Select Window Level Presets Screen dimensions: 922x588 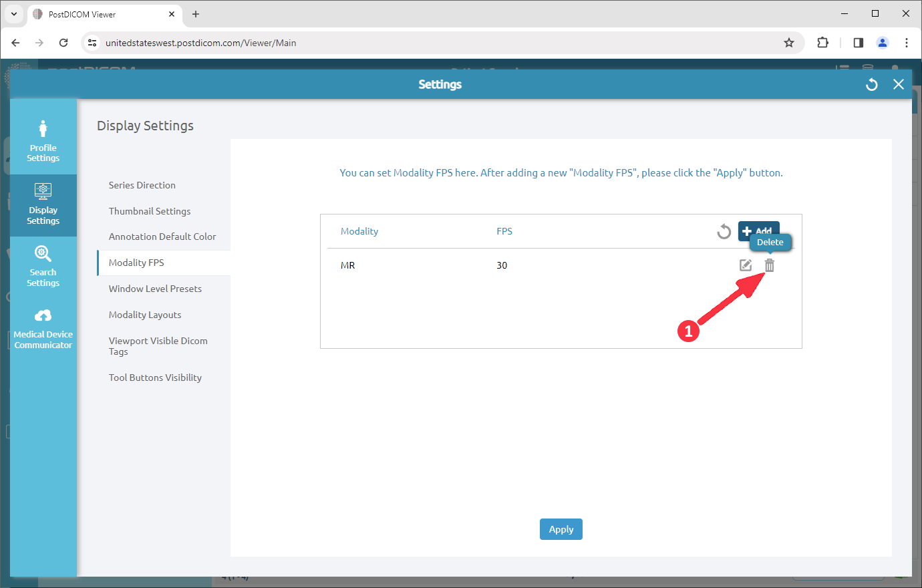(155, 289)
